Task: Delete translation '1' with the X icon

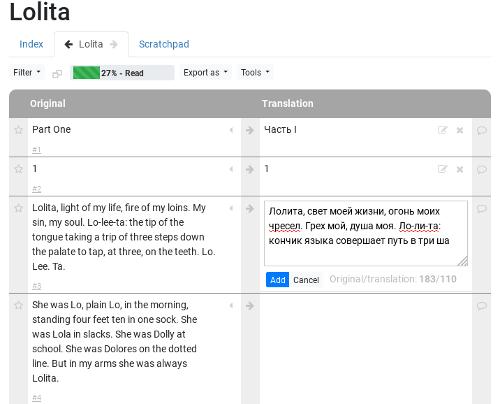Action: [460, 169]
